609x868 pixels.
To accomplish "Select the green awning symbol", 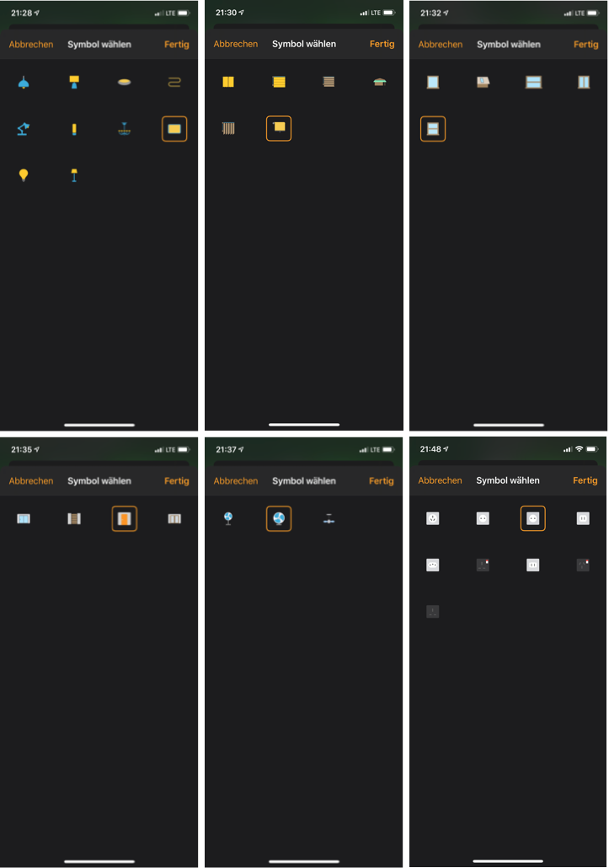I will [380, 82].
